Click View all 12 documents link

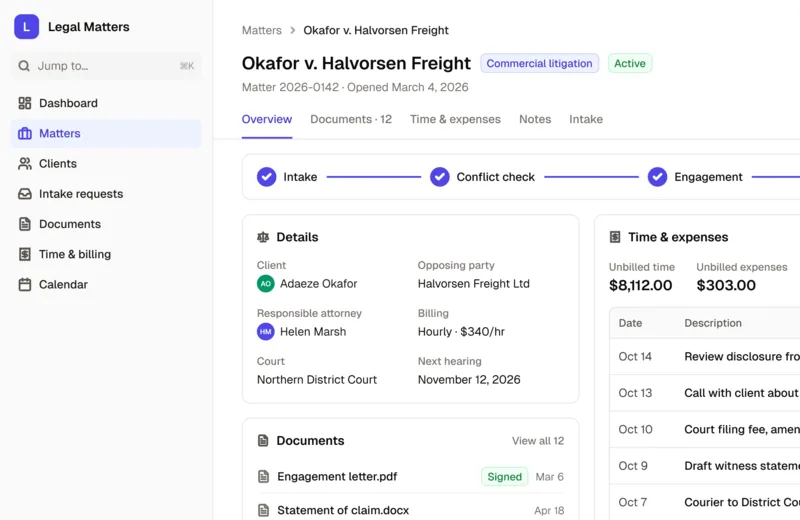(x=538, y=440)
